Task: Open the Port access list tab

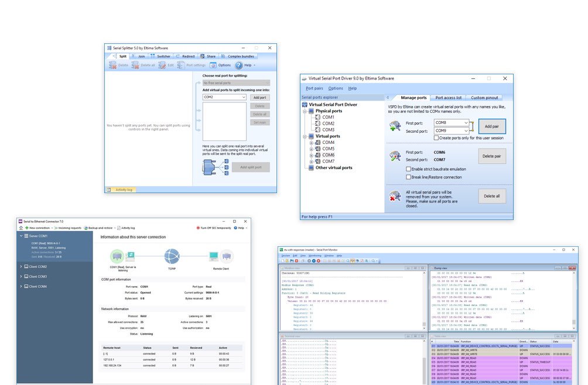Action: pos(448,97)
